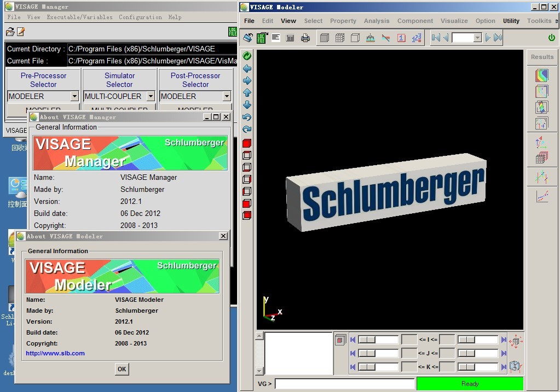Click the blue right arrow view icon
The image size is (560, 392).
(x=247, y=80)
